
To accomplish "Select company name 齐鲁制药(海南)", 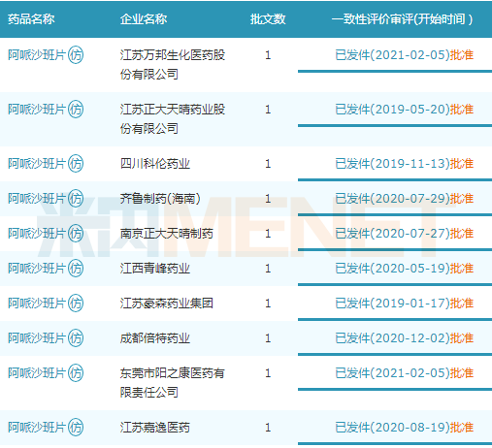I will [x=160, y=199].
